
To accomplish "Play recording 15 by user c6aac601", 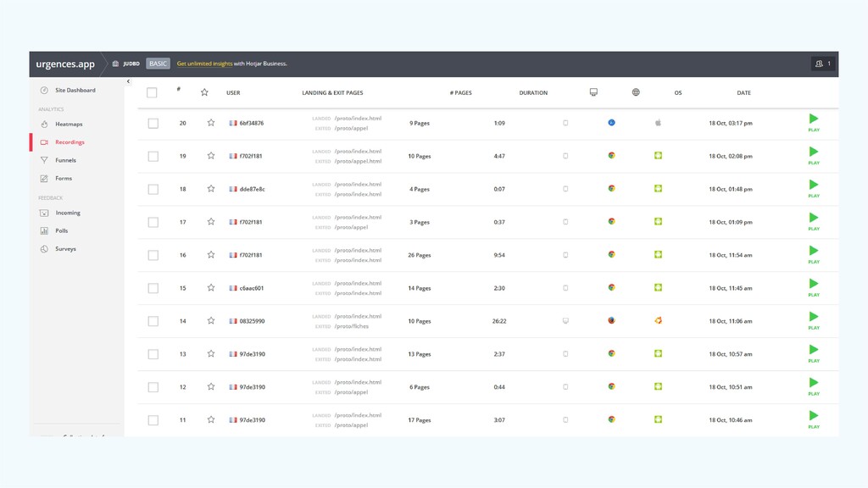I will point(813,287).
